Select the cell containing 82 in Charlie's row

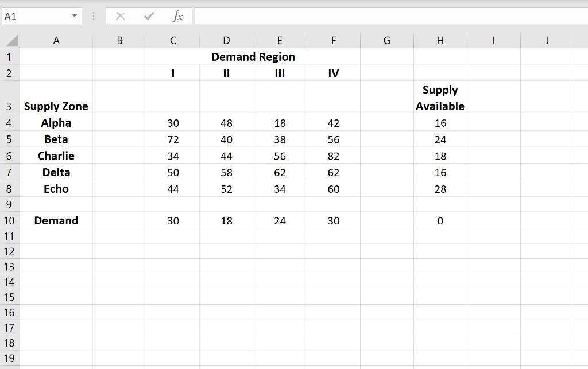[x=333, y=156]
